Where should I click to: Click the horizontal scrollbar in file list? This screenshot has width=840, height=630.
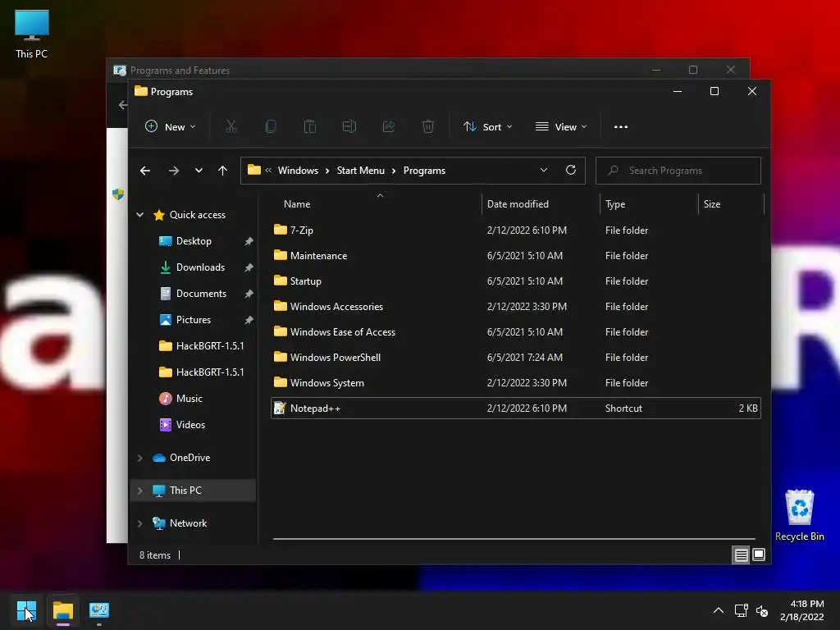514,538
